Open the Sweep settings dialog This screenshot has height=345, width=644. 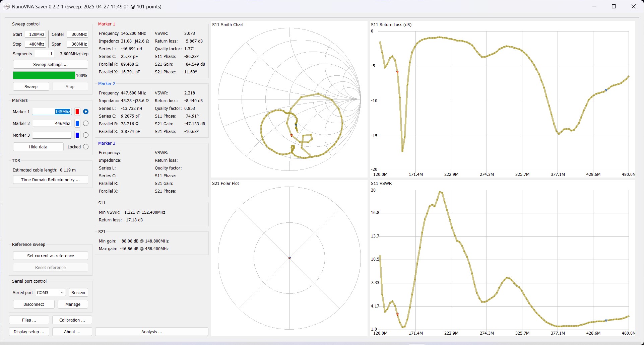click(x=50, y=65)
